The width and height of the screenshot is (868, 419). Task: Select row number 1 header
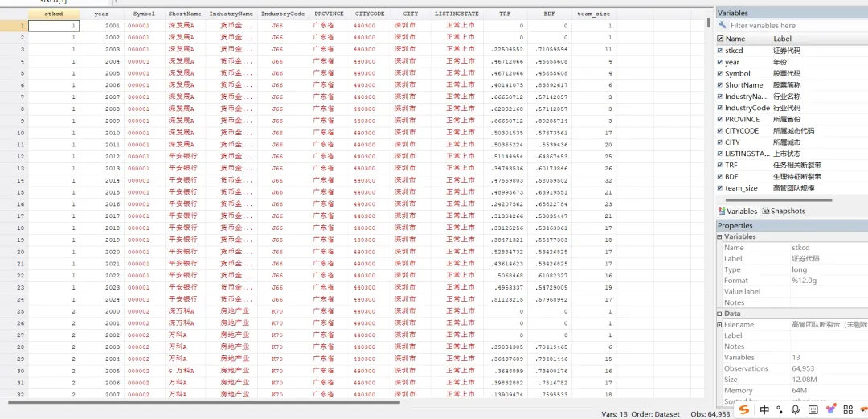[14, 26]
